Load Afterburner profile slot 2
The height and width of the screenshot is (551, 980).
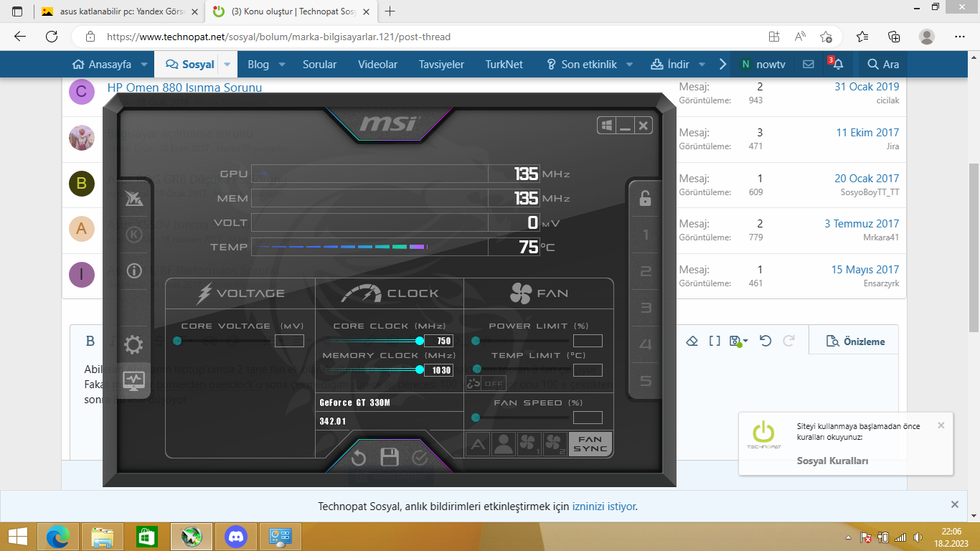[x=646, y=271]
